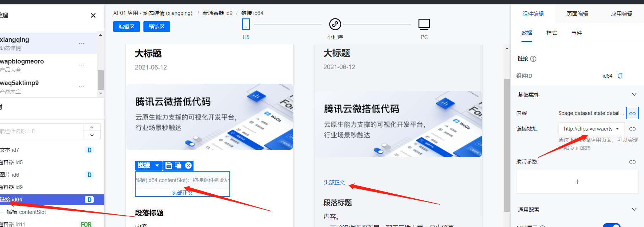Click the 大标题 heading in the edit area
644x227 pixels.
pyautogui.click(x=148, y=54)
